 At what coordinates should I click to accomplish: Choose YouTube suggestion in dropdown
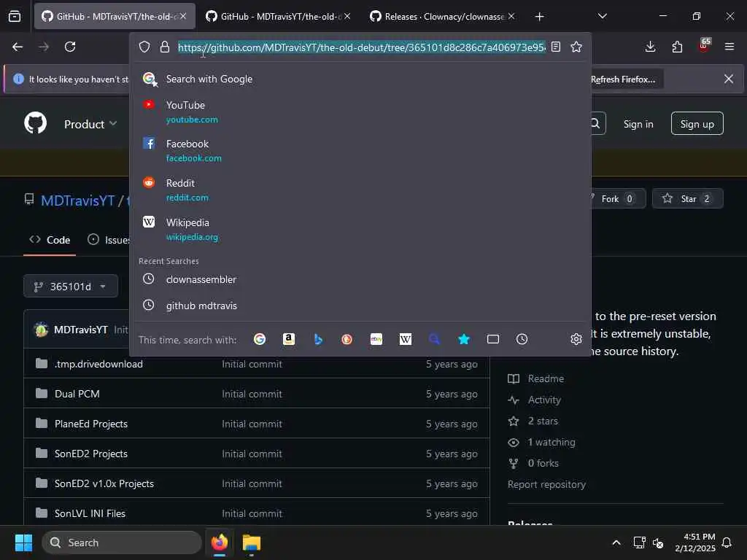[x=360, y=112]
